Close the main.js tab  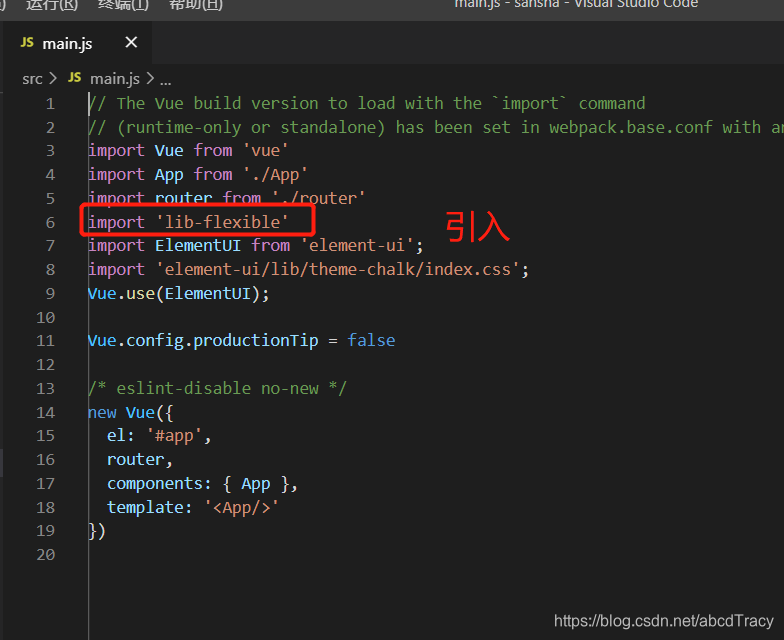point(131,42)
